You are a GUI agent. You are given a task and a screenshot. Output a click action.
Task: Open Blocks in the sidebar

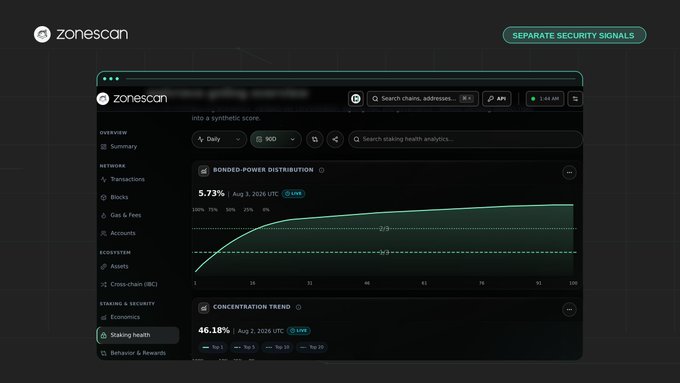138,197
